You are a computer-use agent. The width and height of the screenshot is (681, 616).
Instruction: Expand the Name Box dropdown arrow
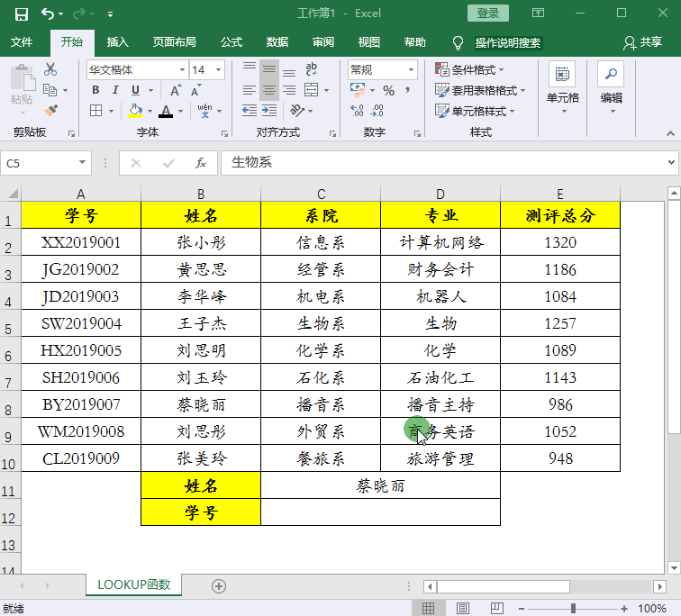point(82,163)
